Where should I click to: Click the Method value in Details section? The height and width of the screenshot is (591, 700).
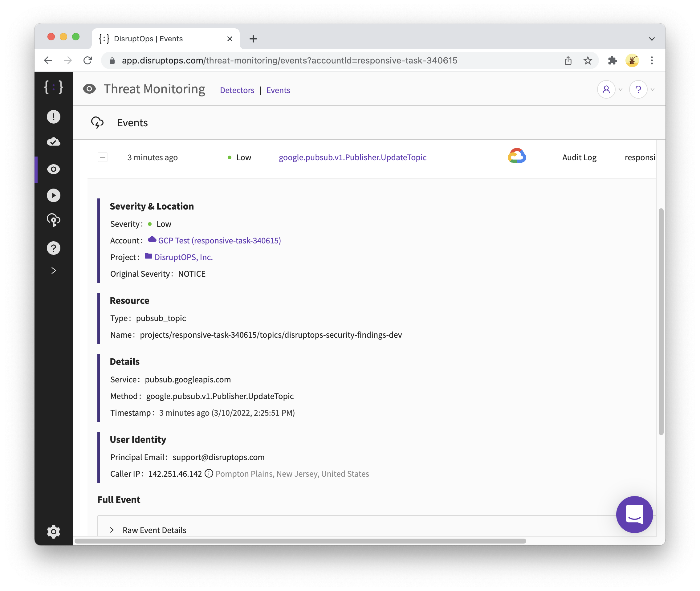click(220, 396)
